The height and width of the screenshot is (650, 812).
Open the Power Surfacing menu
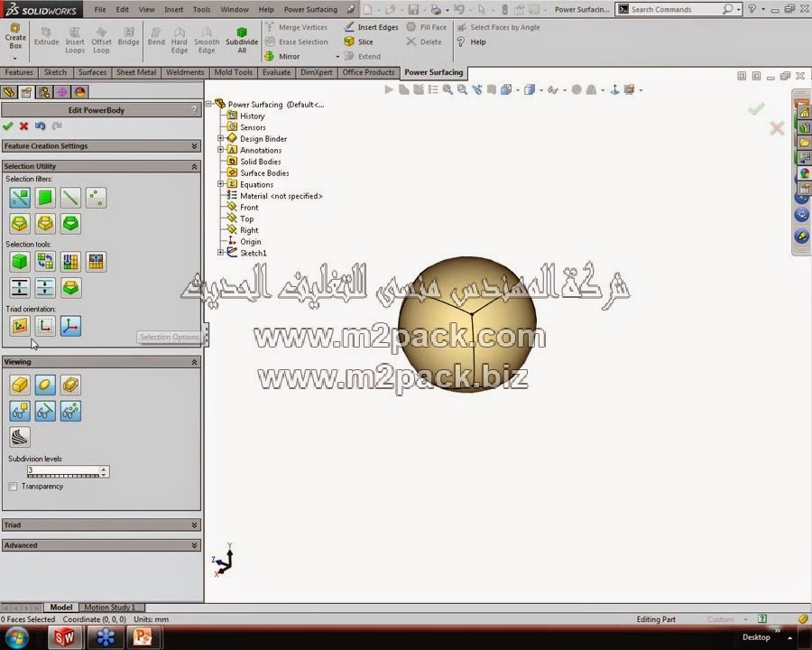point(310,9)
